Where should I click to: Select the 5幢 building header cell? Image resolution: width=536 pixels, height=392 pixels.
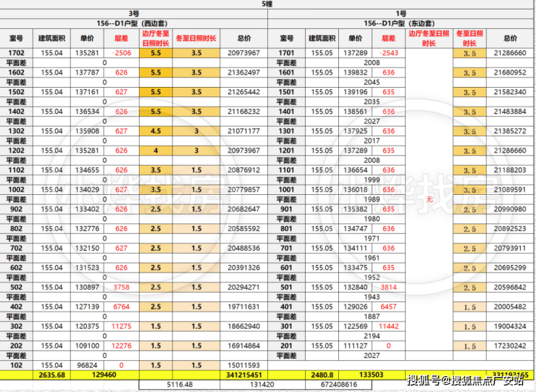click(x=267, y=4)
